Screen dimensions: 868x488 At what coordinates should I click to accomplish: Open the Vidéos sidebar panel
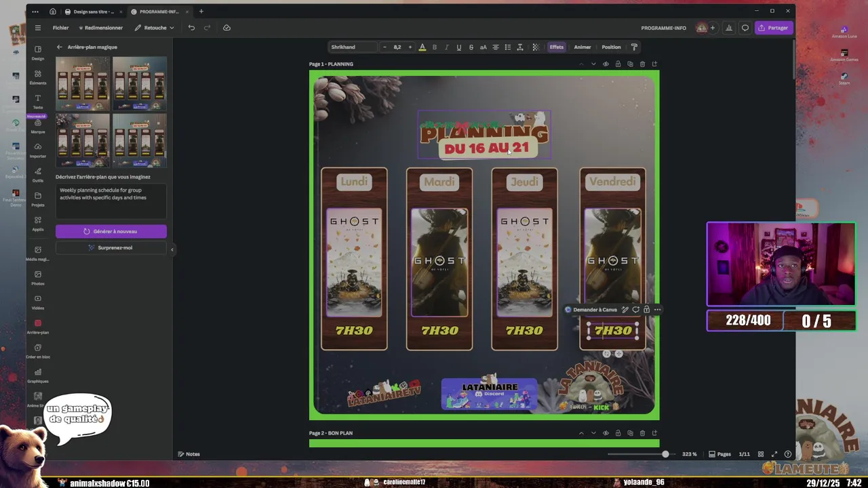[38, 302]
